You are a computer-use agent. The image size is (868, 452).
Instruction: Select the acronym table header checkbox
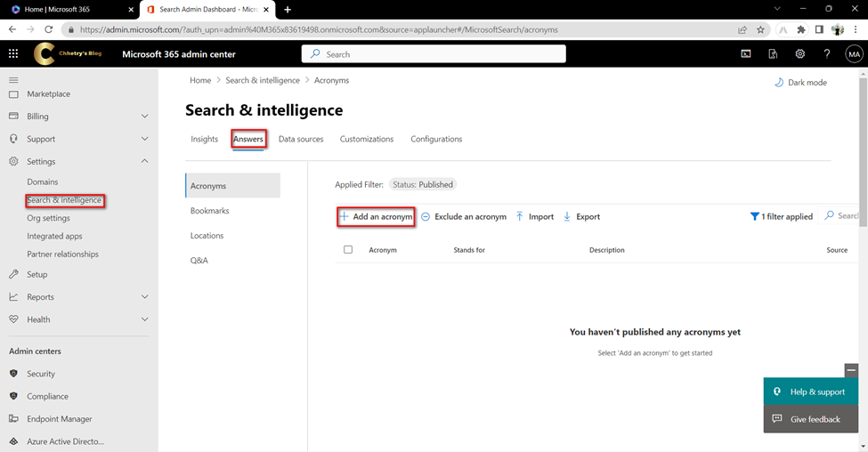tap(348, 249)
